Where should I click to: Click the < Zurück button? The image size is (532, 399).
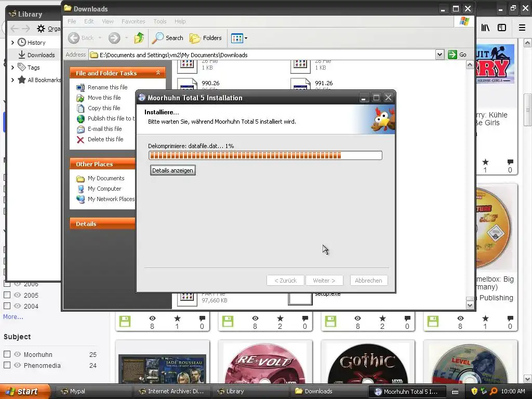click(x=285, y=281)
